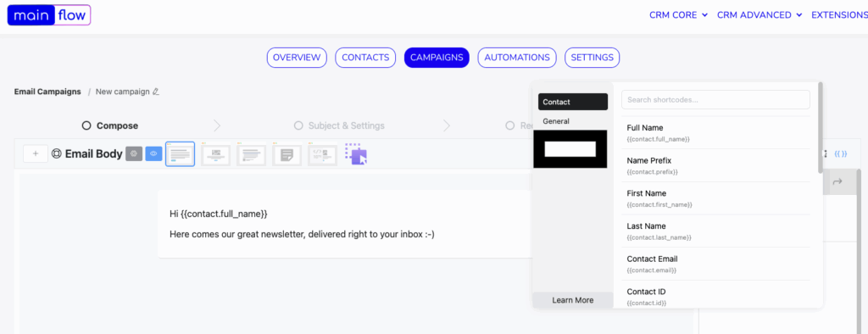Select the Contact shortcode category

click(573, 102)
